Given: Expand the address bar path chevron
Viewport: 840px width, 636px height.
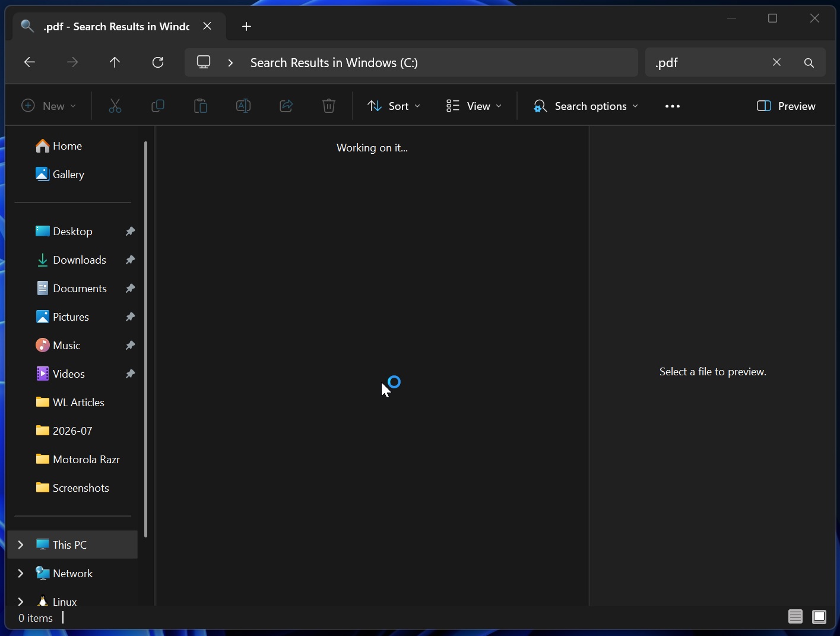Looking at the screenshot, I should [x=231, y=62].
